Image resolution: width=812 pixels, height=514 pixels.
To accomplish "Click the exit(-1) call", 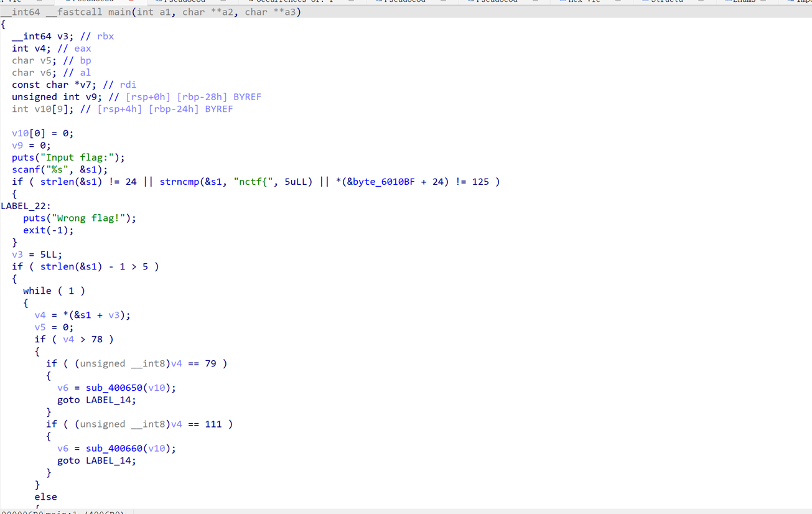I will click(48, 230).
